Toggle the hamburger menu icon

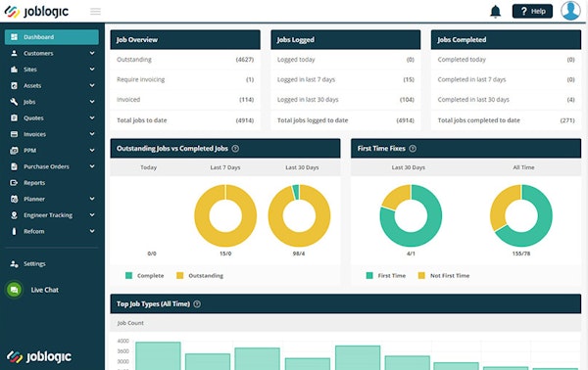95,12
